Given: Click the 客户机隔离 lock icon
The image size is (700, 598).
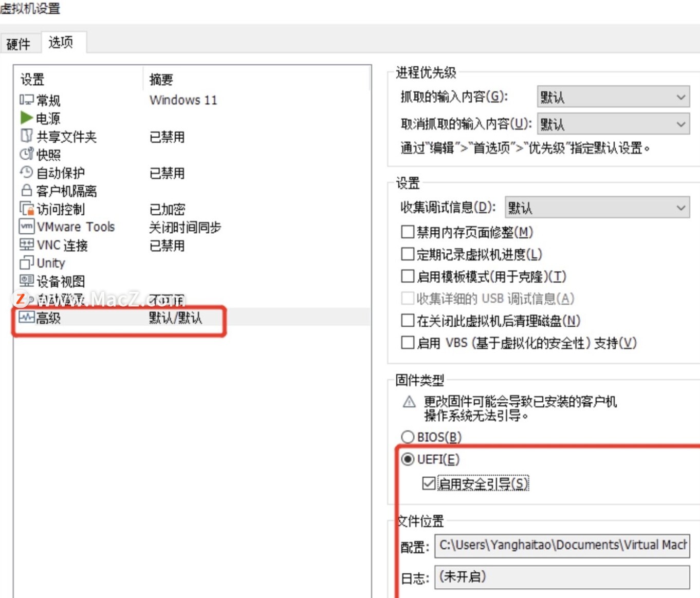Looking at the screenshot, I should tap(27, 191).
